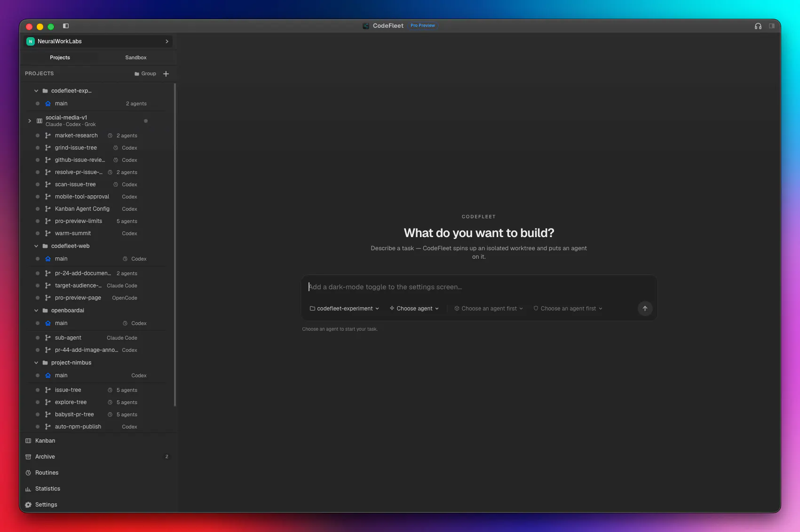This screenshot has height=532, width=800.
Task: Collapse the codefleet-web project folder
Action: tap(36, 246)
